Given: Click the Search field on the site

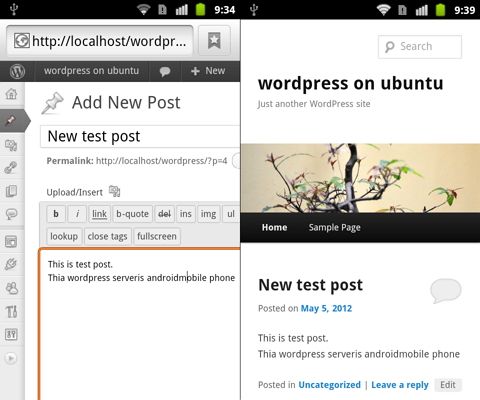Looking at the screenshot, I should (420, 47).
